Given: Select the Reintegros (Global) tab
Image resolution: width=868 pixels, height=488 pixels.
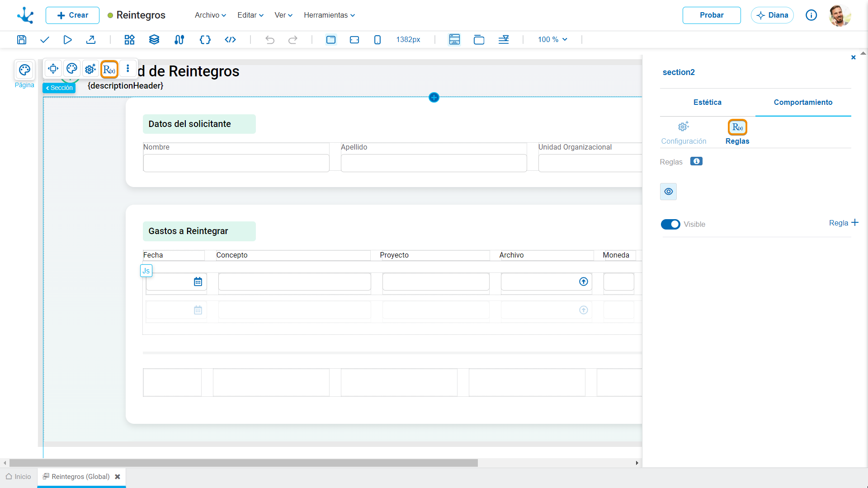Looking at the screenshot, I should (80, 477).
